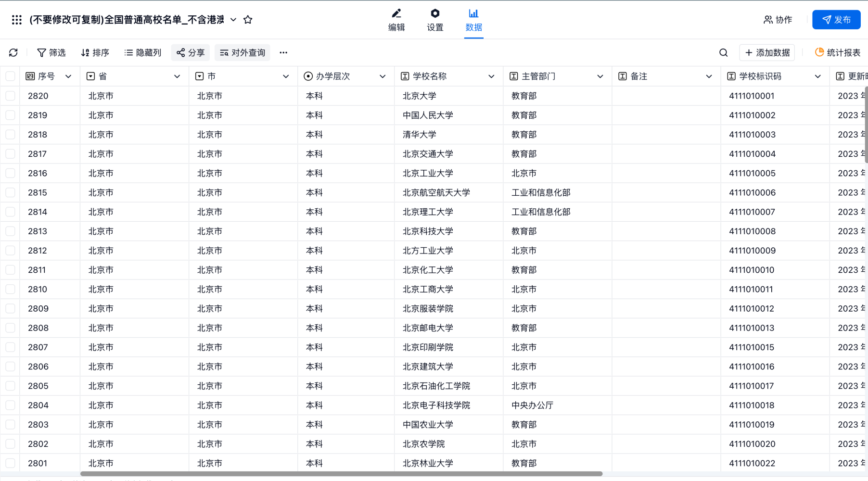Check the row 2816 checkbox
868x481 pixels.
(x=10, y=173)
